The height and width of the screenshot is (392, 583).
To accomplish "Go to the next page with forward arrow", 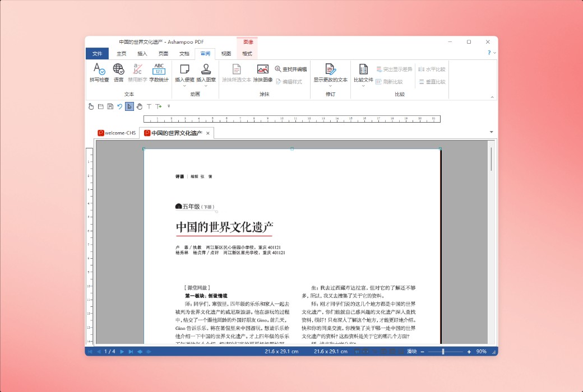I will point(122,352).
